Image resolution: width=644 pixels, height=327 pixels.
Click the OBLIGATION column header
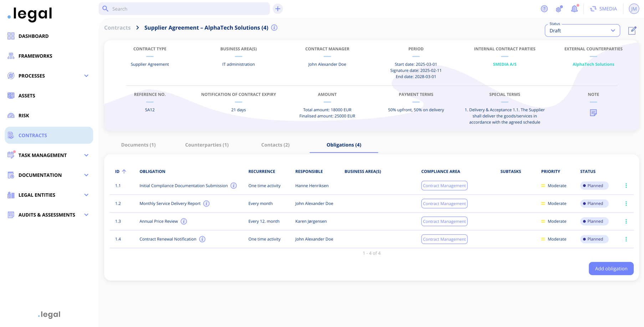(x=152, y=172)
